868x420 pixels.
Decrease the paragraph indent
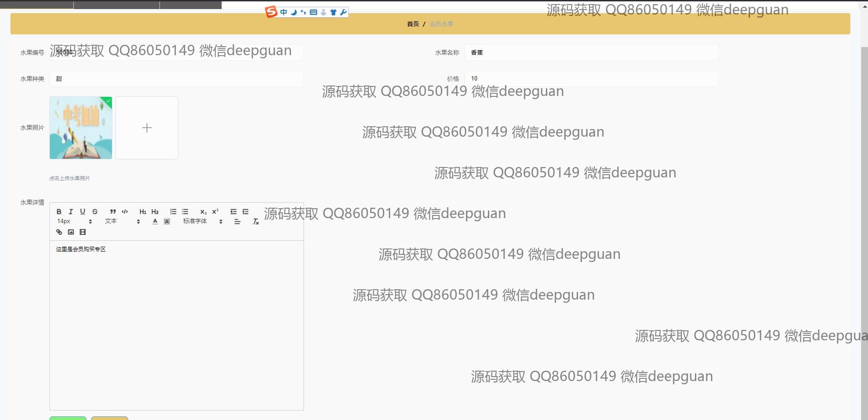[233, 211]
